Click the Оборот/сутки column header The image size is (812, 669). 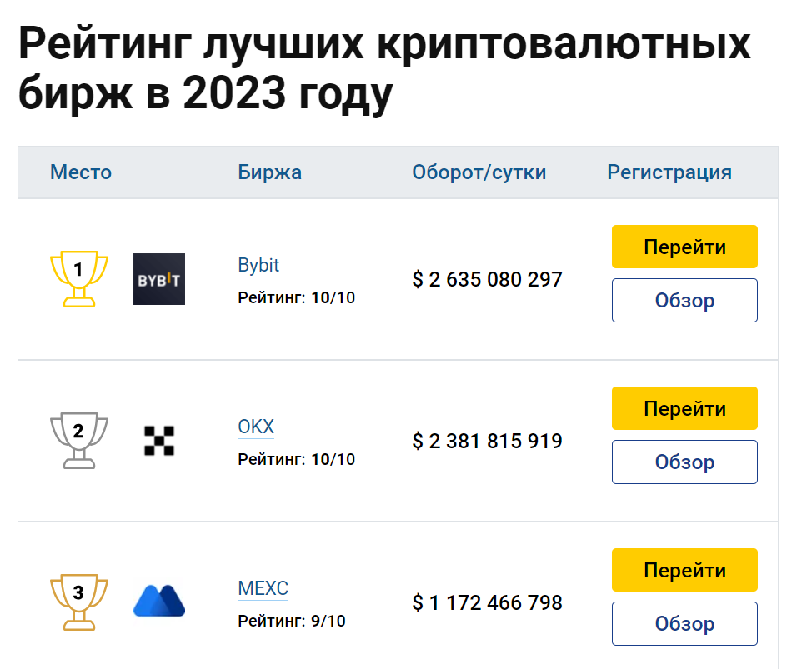click(479, 172)
